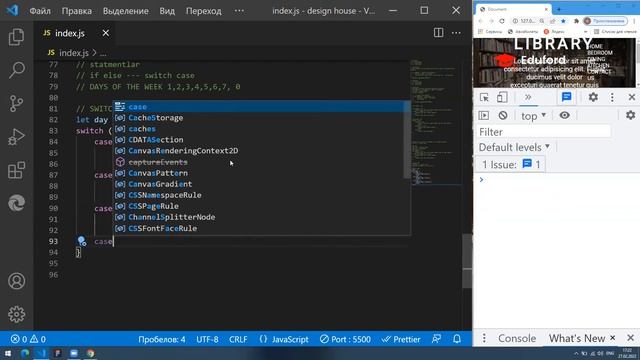Toggle the console sidebar
This screenshot has width=640, height=360.
(484, 116)
